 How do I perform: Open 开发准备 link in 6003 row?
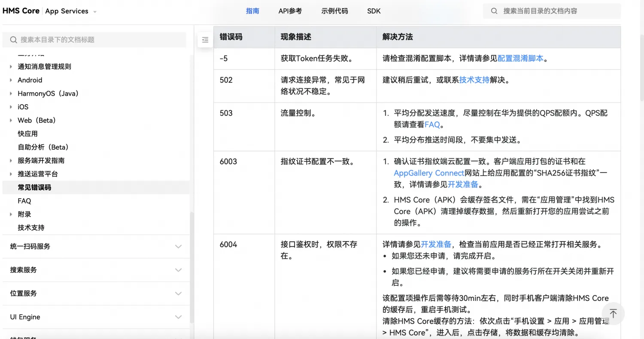click(x=463, y=185)
